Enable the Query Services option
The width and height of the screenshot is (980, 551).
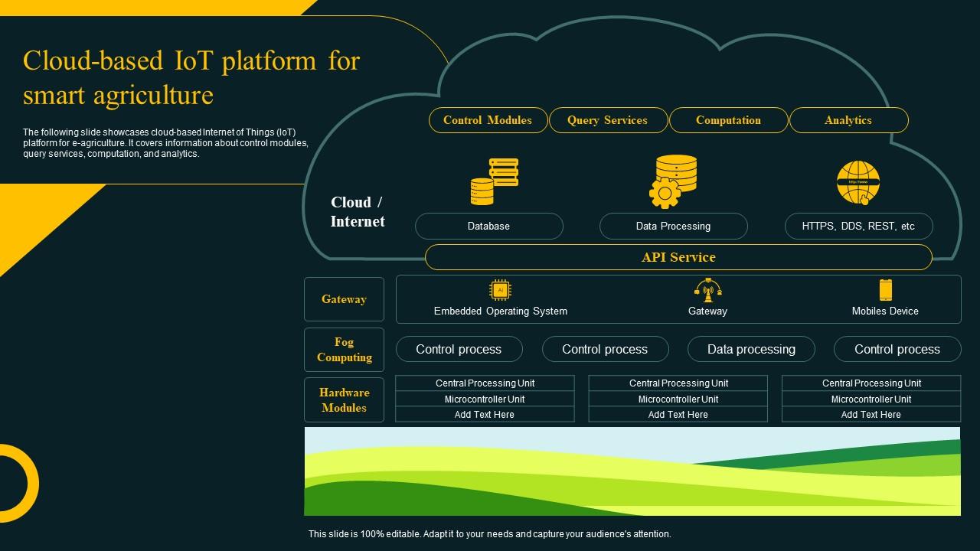[608, 120]
